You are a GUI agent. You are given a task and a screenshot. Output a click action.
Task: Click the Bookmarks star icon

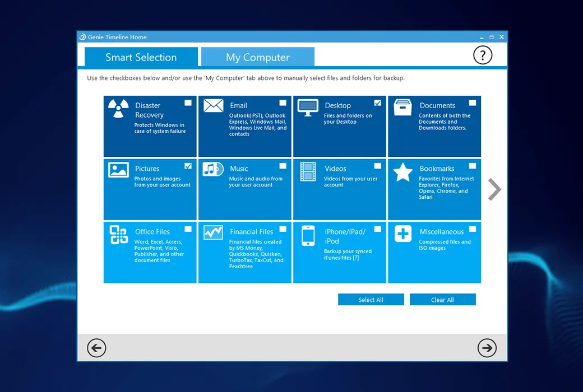tap(403, 172)
